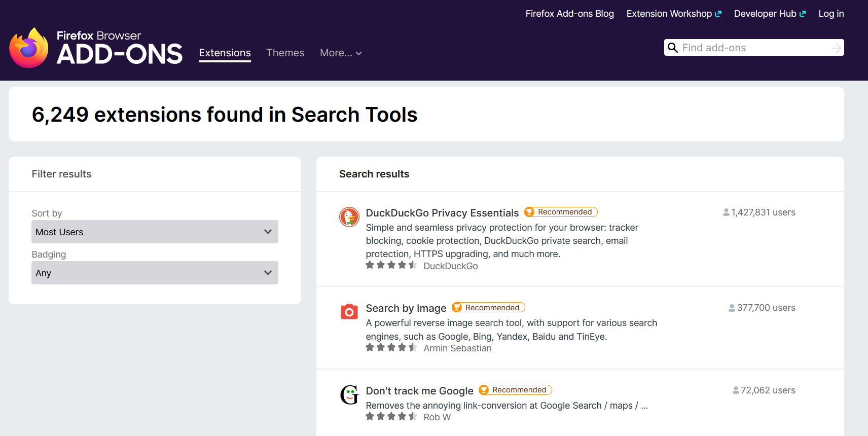Open Search by Image camera icon
The image size is (868, 436).
(349, 312)
